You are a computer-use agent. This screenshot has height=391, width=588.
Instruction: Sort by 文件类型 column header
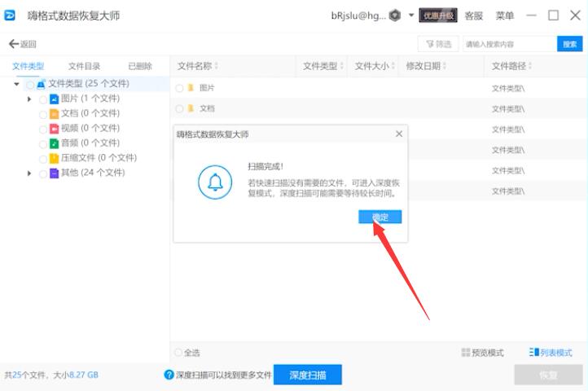click(323, 67)
